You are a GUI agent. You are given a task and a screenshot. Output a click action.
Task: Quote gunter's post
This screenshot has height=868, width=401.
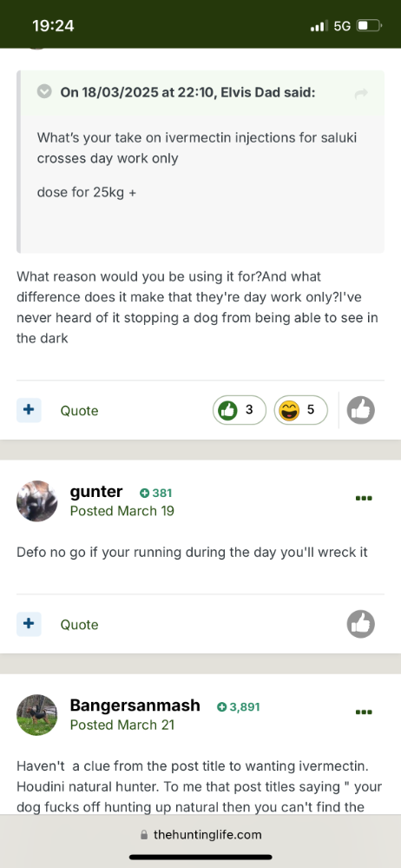(79, 625)
